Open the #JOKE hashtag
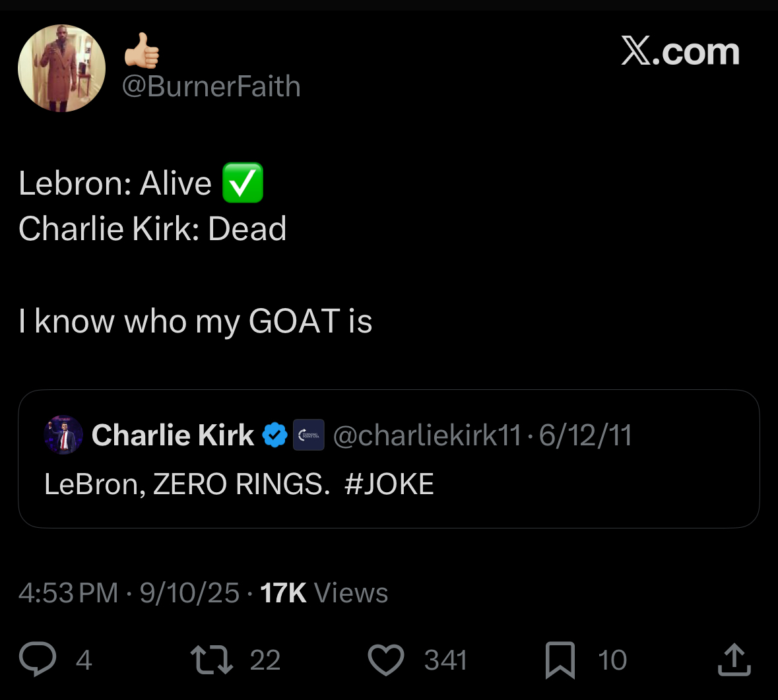The image size is (778, 700). pos(389,484)
